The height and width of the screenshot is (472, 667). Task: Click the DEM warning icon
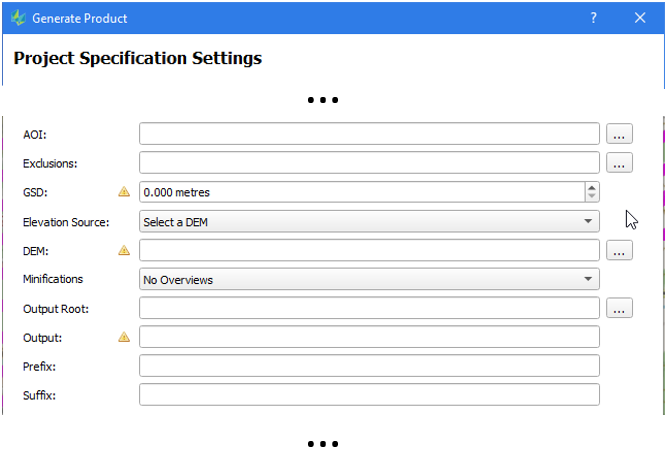coord(124,251)
